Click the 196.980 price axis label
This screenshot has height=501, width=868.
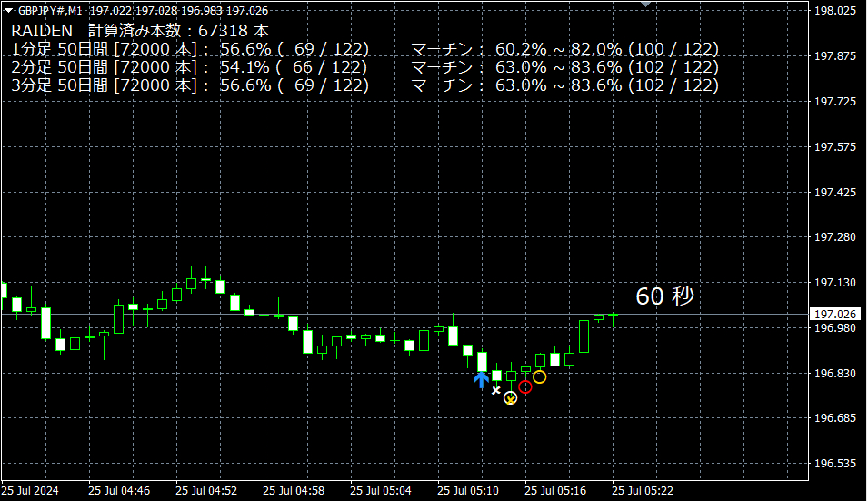(835, 328)
